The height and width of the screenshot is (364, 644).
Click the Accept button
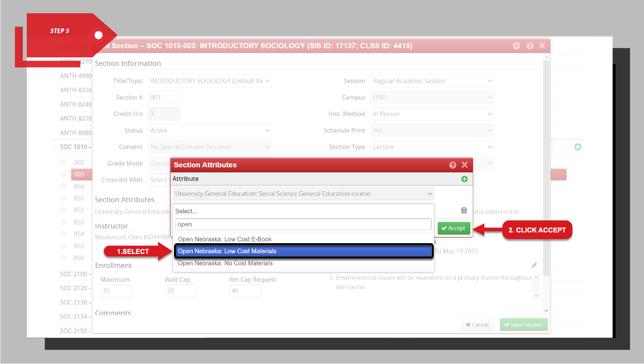click(x=453, y=228)
